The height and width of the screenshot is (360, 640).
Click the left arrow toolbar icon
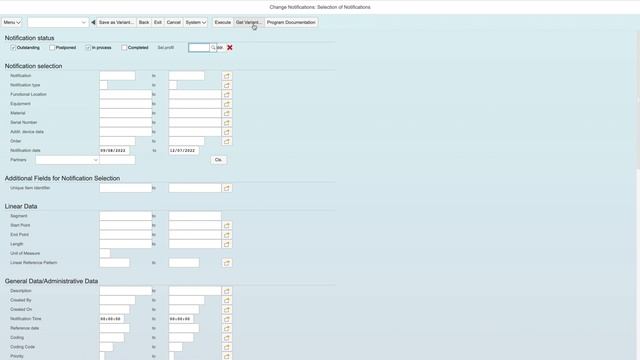[x=93, y=22]
